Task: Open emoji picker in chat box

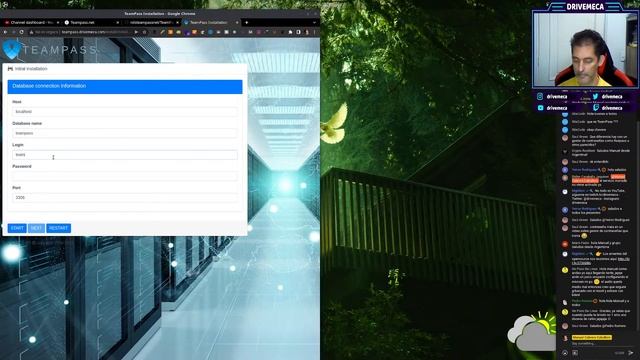Action: coord(565,353)
